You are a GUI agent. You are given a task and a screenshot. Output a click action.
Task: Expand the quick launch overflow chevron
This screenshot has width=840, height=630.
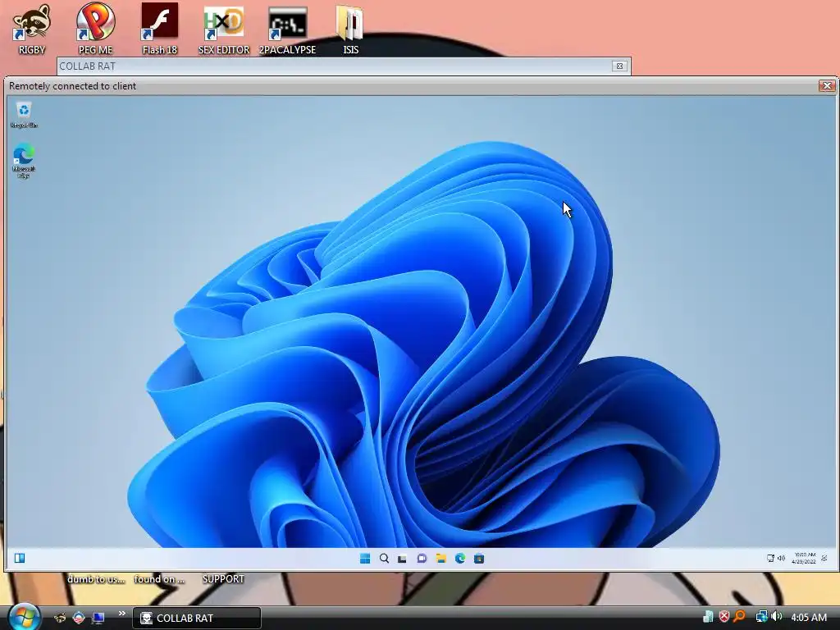[x=122, y=614]
